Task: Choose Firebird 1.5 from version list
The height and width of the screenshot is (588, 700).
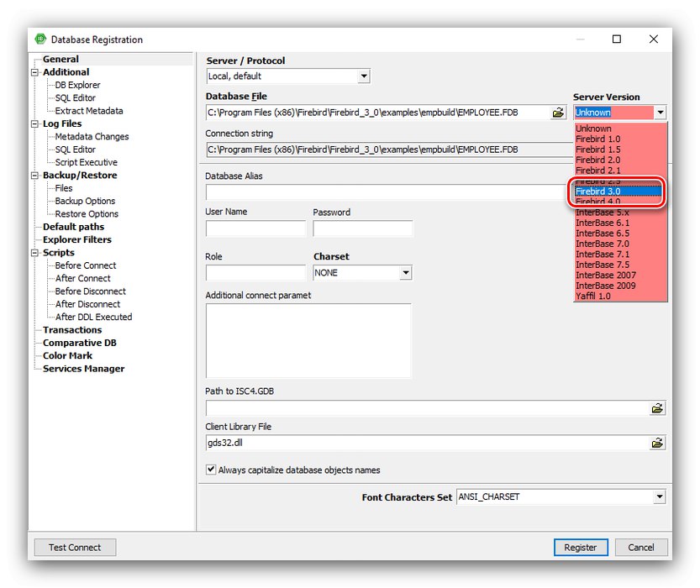Action: pos(620,150)
